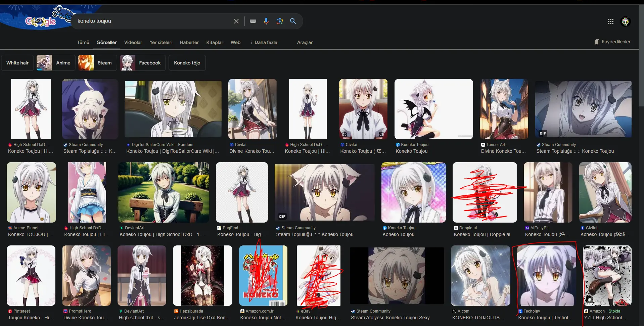Screen dimensions: 644x327
Task: Apply the Steam filter chip
Action: coord(97,63)
